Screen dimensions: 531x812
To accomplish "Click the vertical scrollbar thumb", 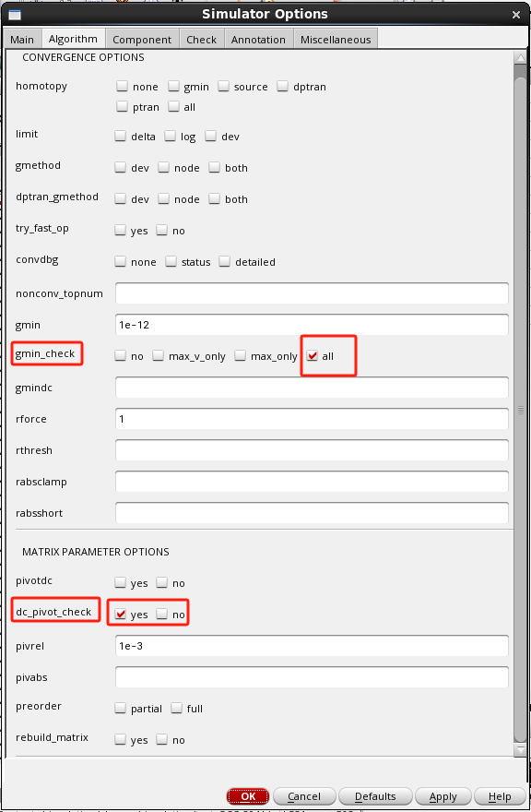I will [520, 409].
